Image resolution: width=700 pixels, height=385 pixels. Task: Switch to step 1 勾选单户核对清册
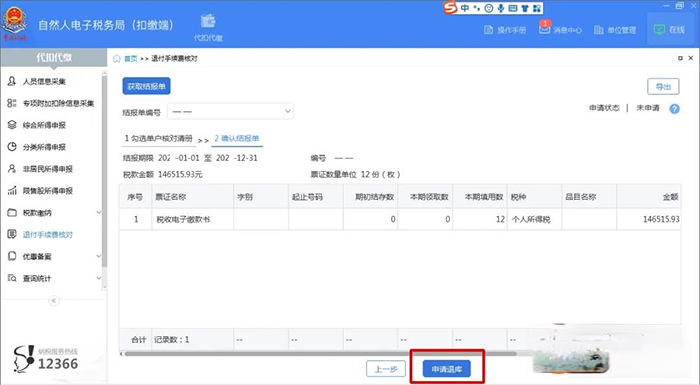(158, 138)
